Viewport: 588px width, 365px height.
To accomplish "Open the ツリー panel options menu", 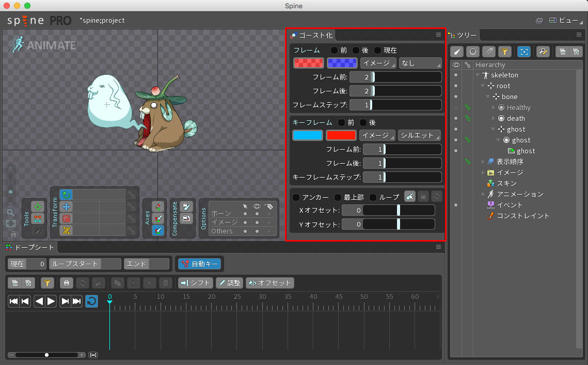I will 579,35.
